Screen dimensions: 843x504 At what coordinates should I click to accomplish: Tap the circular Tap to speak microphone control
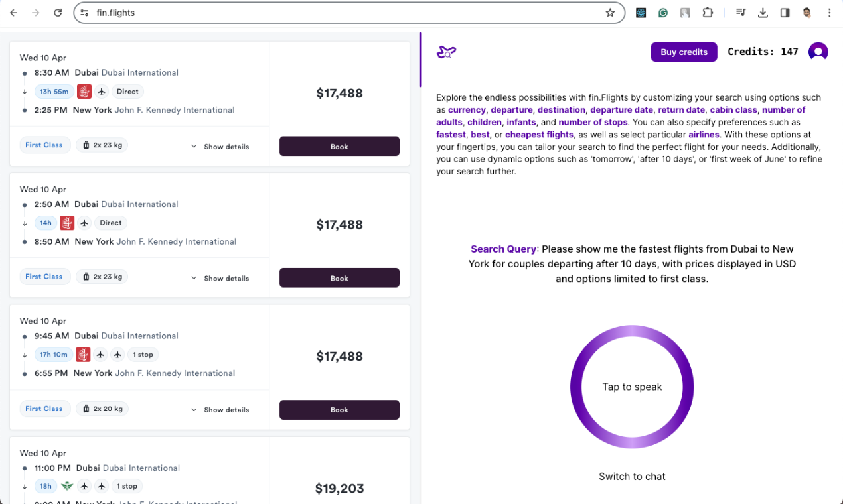coord(632,387)
